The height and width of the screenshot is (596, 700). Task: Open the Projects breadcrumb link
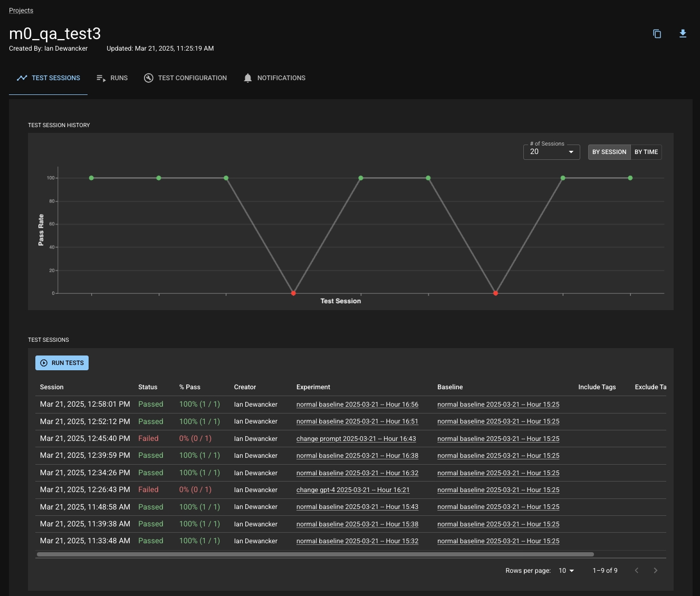tap(21, 11)
